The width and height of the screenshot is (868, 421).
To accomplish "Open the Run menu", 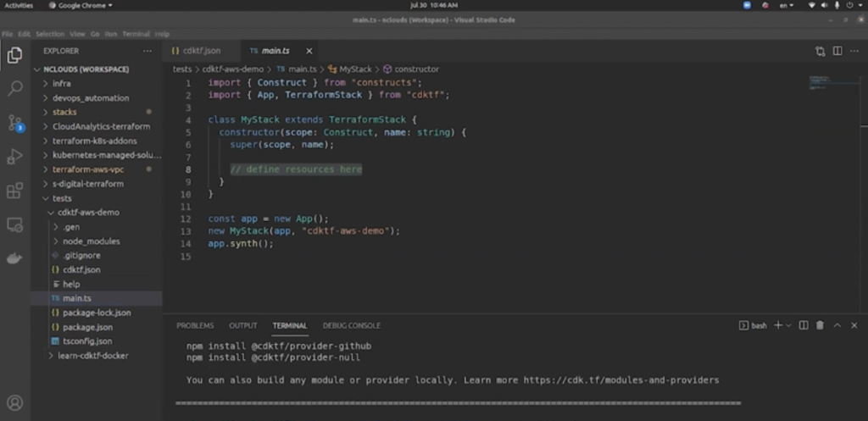I will (111, 34).
